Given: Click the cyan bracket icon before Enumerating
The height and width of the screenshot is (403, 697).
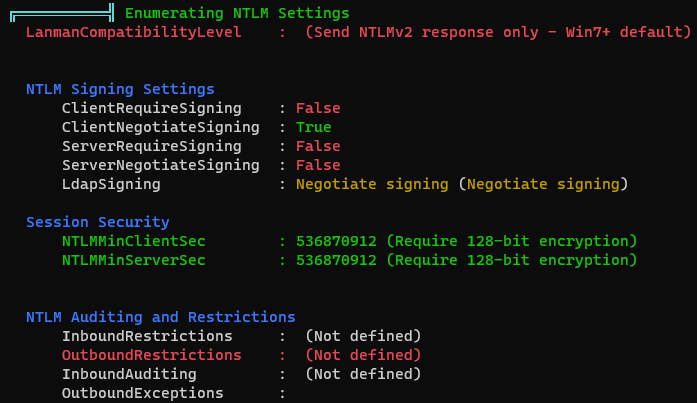Looking at the screenshot, I should [62, 13].
